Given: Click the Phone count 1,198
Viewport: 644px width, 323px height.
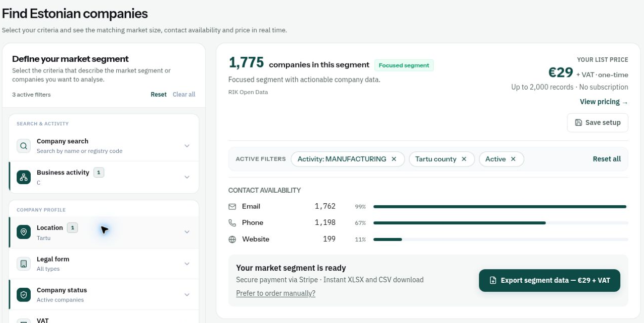Looking at the screenshot, I should (x=325, y=222).
